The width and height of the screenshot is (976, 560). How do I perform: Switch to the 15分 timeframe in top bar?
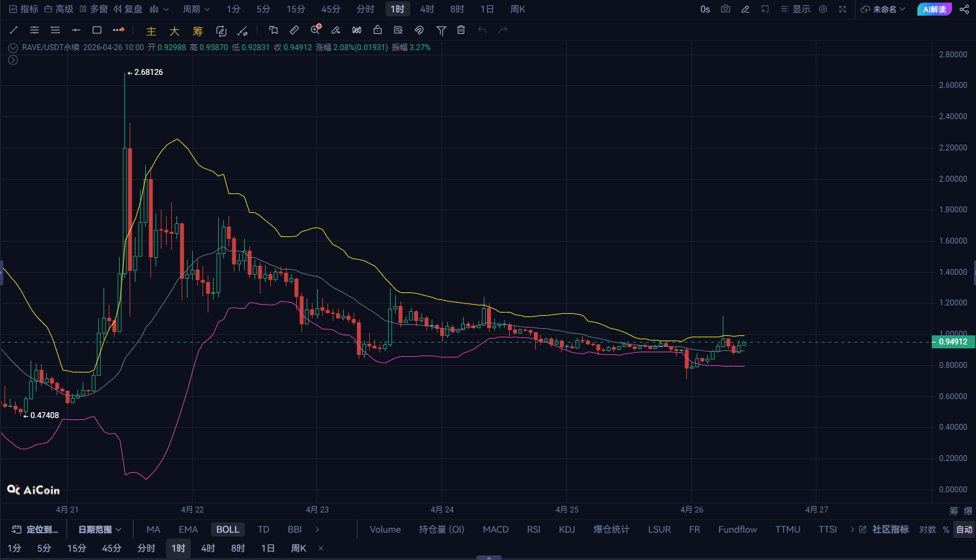coord(296,9)
